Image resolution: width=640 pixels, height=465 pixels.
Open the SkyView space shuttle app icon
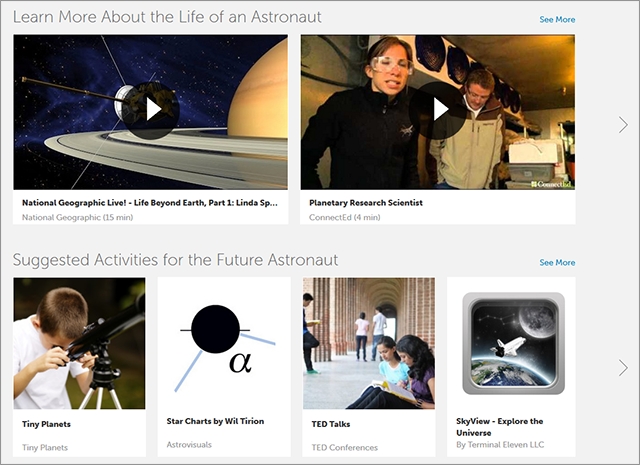pos(511,343)
